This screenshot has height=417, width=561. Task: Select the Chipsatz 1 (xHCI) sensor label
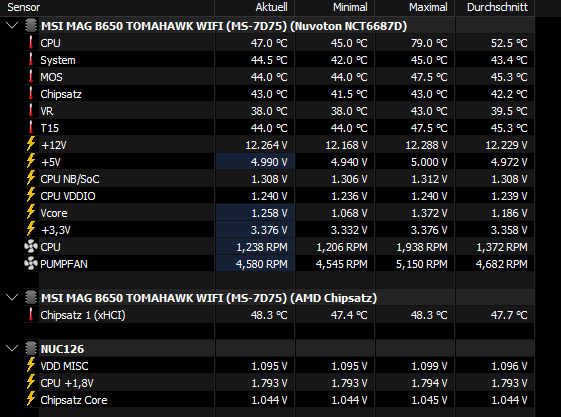[83, 315]
